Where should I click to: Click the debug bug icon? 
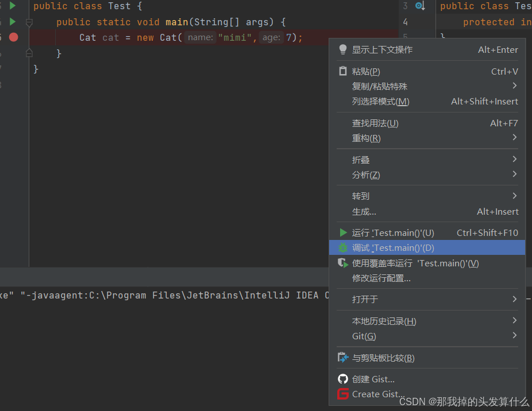343,248
